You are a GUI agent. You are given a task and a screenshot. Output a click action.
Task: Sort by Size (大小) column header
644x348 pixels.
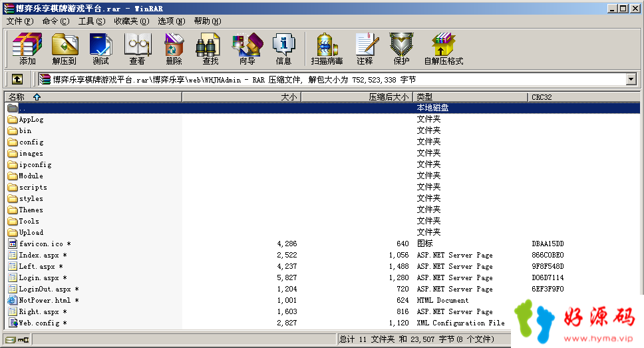(x=241, y=97)
